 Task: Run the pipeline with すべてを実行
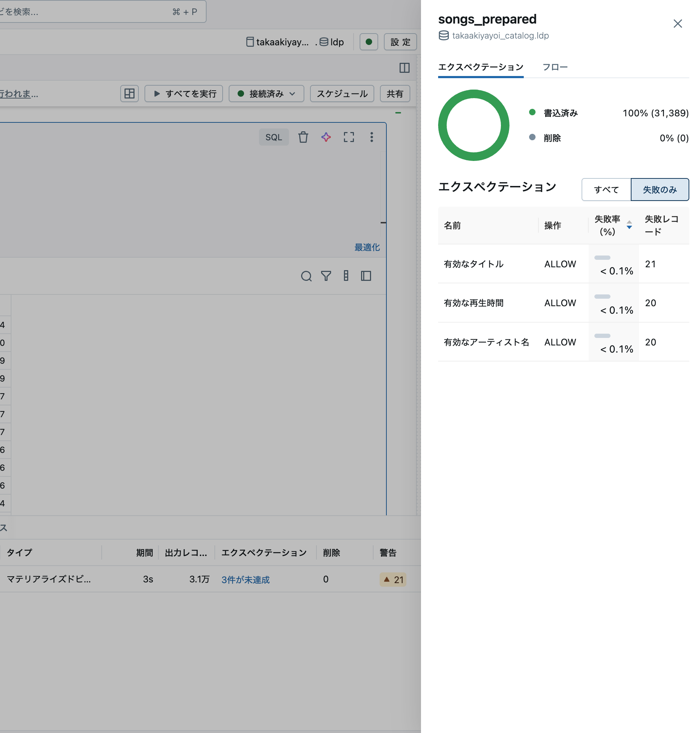(x=184, y=94)
